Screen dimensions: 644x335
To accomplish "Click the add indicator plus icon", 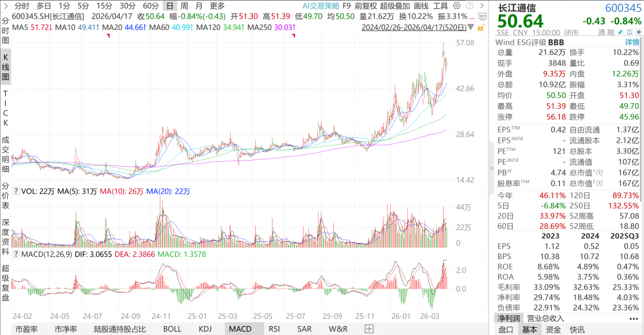I will tap(369, 328).
